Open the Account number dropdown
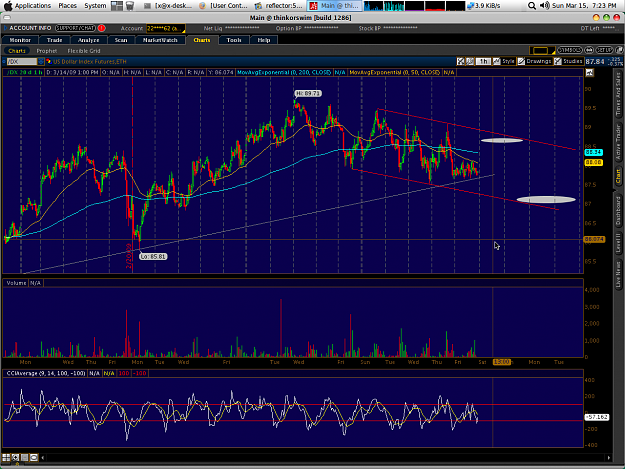 coord(165,28)
